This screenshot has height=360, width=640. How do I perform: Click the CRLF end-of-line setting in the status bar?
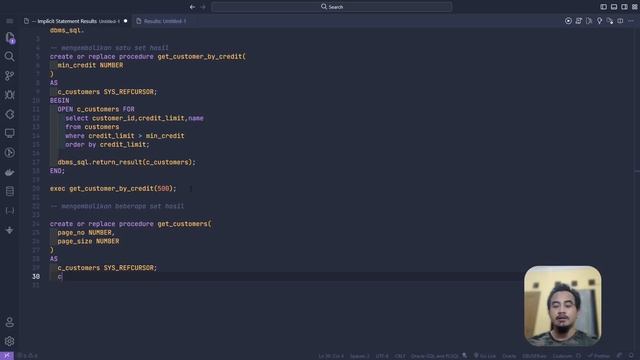[400, 356]
